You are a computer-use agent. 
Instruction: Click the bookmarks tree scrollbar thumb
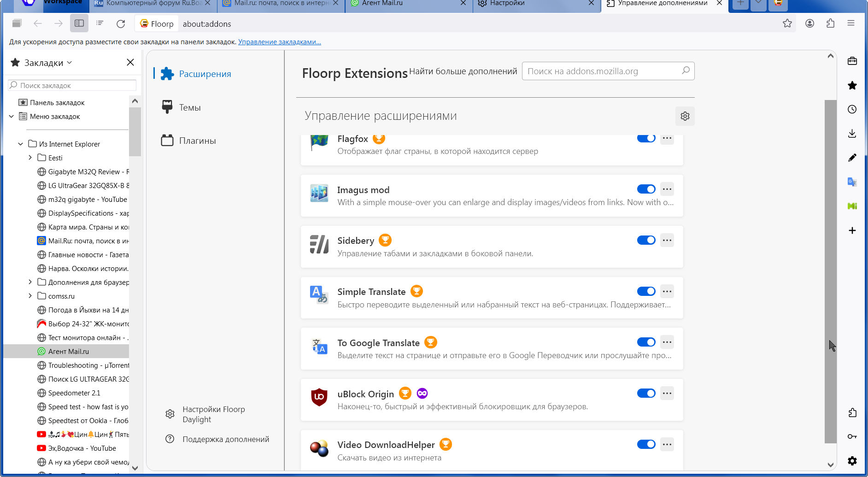(x=135, y=132)
